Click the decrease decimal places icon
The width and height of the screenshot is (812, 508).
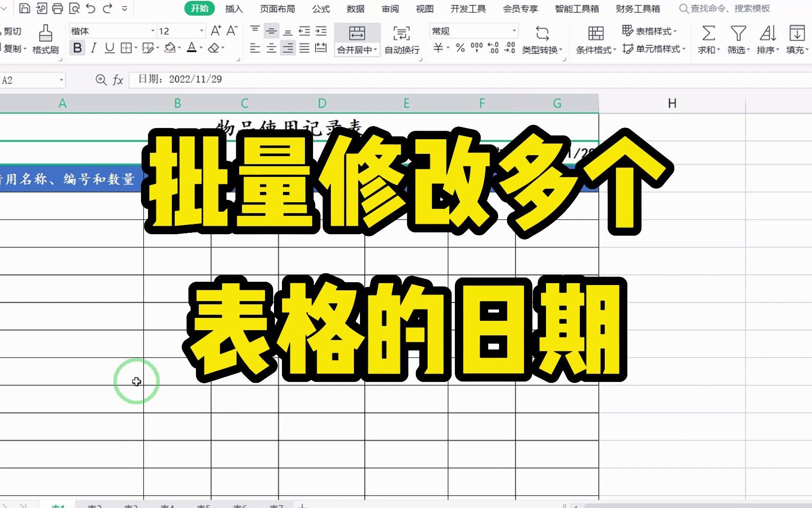[x=509, y=48]
